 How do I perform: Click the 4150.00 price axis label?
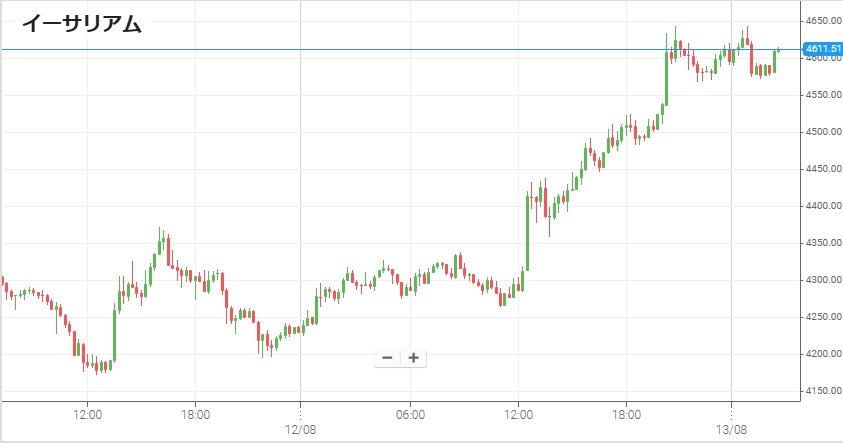coord(824,391)
